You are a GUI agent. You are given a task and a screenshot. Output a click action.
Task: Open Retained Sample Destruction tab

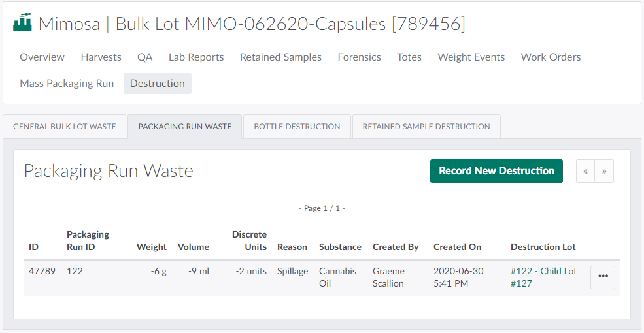(x=426, y=127)
